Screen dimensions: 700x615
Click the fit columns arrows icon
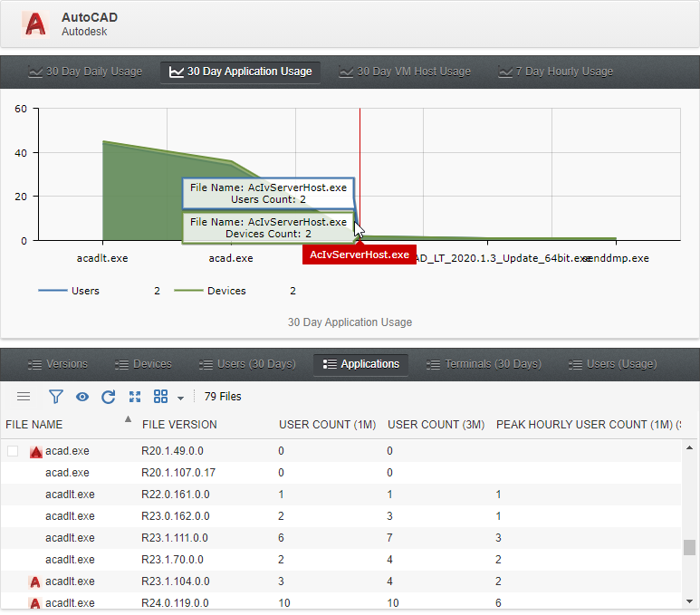tap(135, 397)
